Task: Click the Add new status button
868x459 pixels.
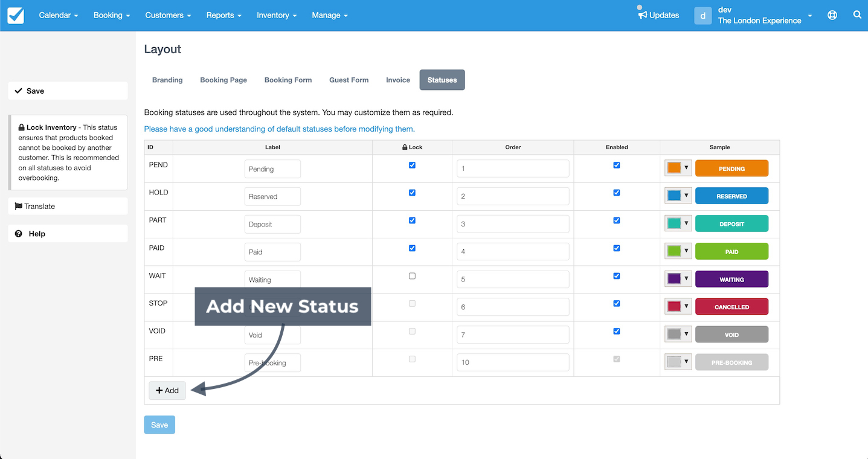Action: point(167,391)
